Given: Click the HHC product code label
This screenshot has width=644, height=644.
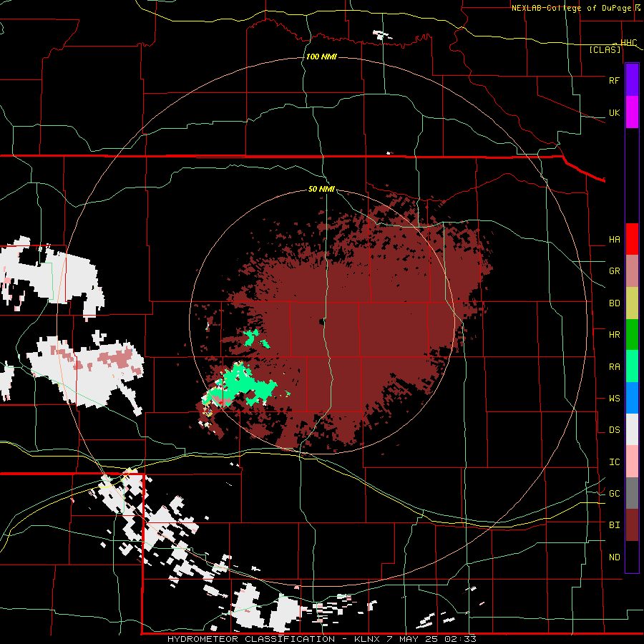Looking at the screenshot, I should [628, 43].
